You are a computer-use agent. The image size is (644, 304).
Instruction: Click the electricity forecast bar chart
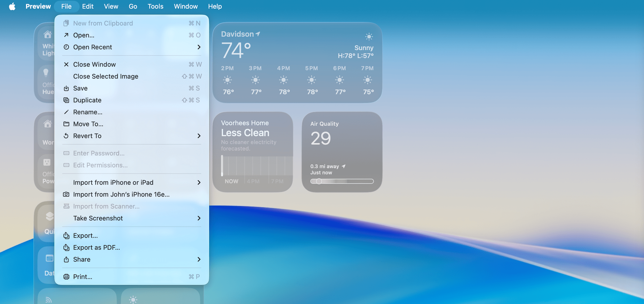pyautogui.click(x=257, y=166)
